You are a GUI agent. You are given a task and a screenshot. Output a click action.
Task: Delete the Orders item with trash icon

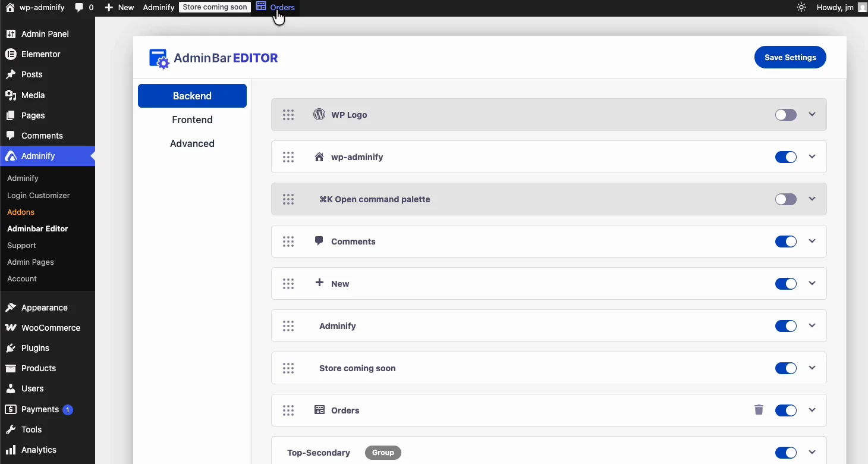click(759, 409)
